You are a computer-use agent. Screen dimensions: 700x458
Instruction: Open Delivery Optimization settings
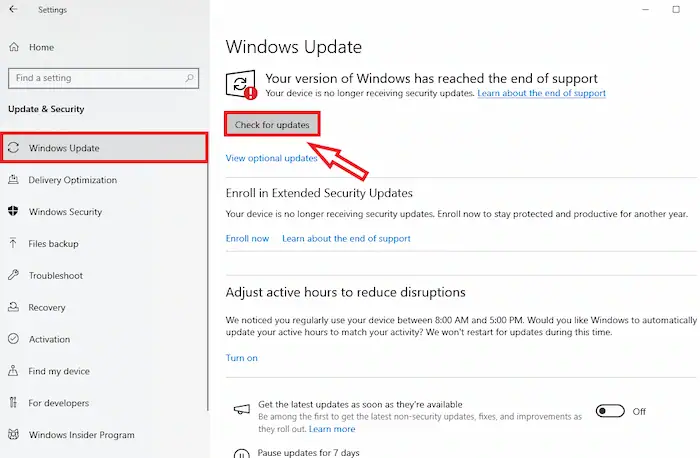coord(73,180)
